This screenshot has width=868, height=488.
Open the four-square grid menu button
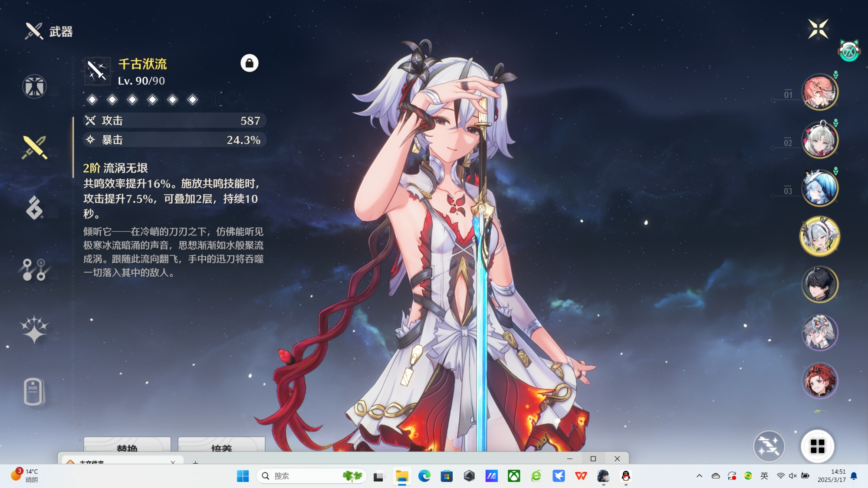click(817, 446)
